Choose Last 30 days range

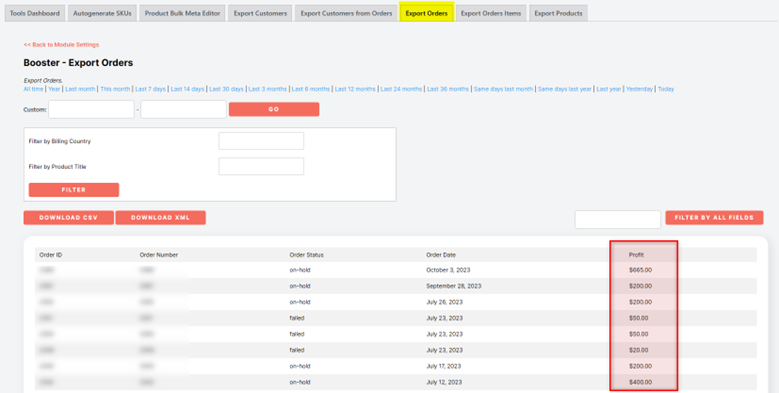pyautogui.click(x=226, y=89)
